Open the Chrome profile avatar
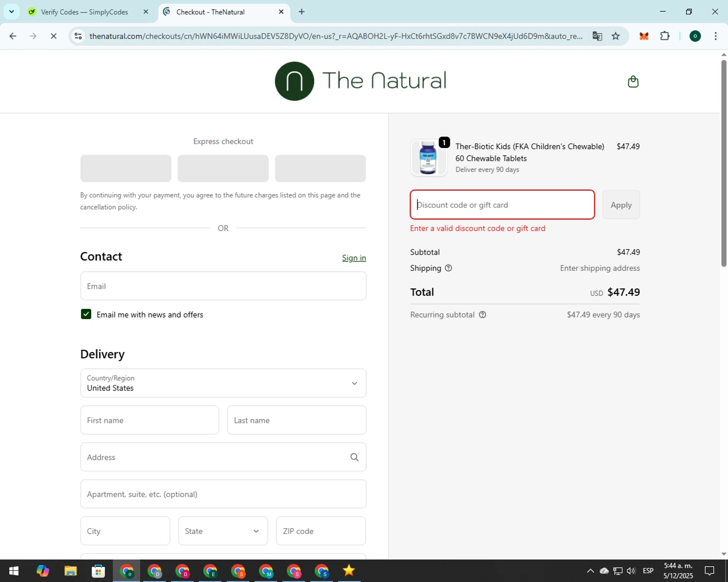728x582 pixels. click(x=695, y=36)
